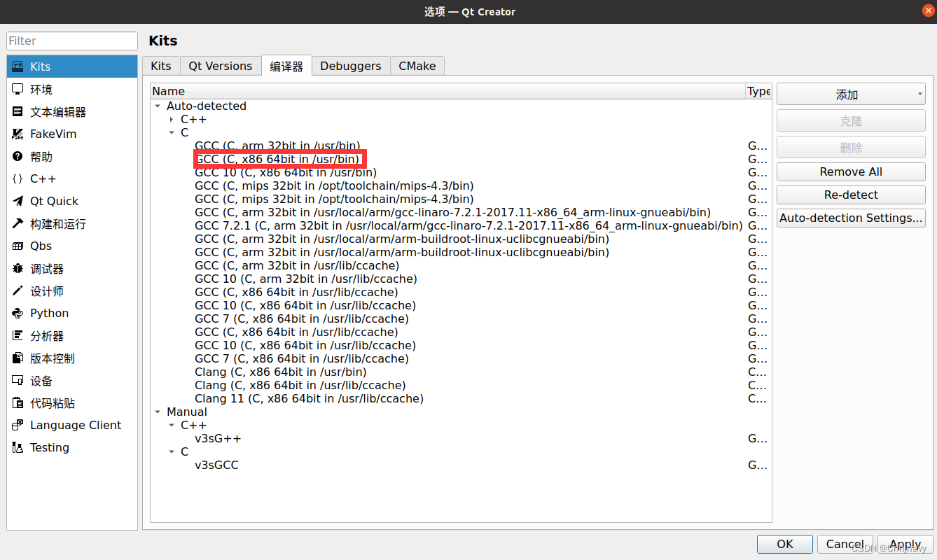Open Auto-detection Settings
The image size is (937, 560).
850,218
